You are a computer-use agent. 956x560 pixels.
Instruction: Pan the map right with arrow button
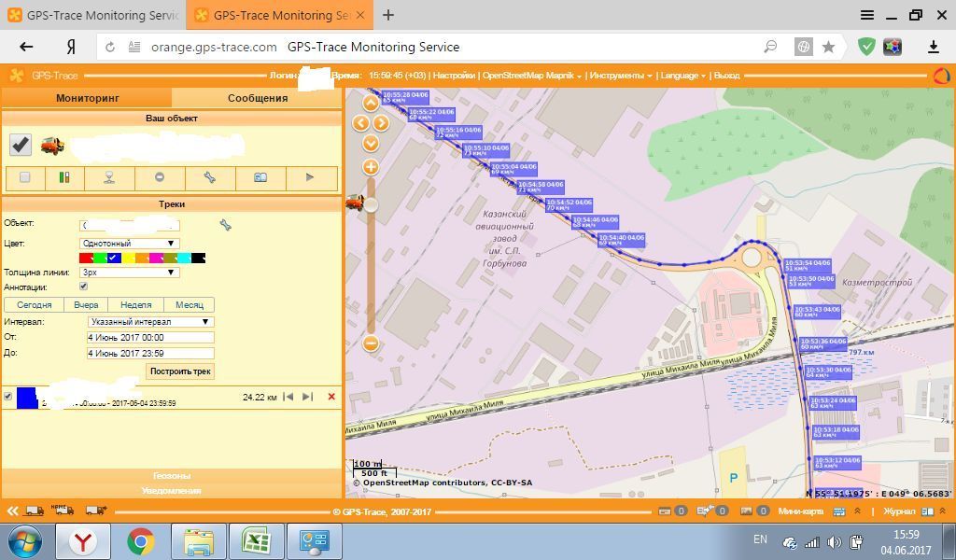pyautogui.click(x=382, y=123)
